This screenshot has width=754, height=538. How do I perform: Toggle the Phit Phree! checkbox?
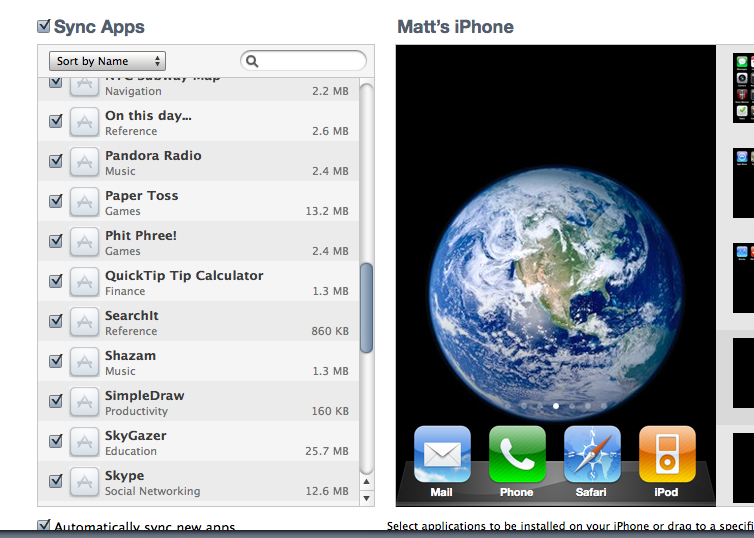[x=56, y=240]
